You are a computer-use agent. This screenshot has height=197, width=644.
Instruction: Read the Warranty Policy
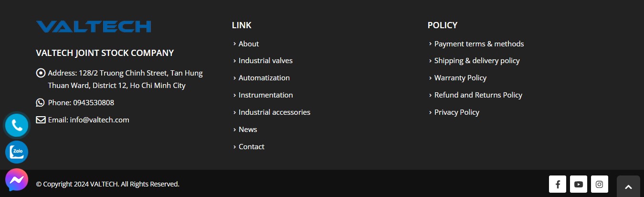click(460, 78)
